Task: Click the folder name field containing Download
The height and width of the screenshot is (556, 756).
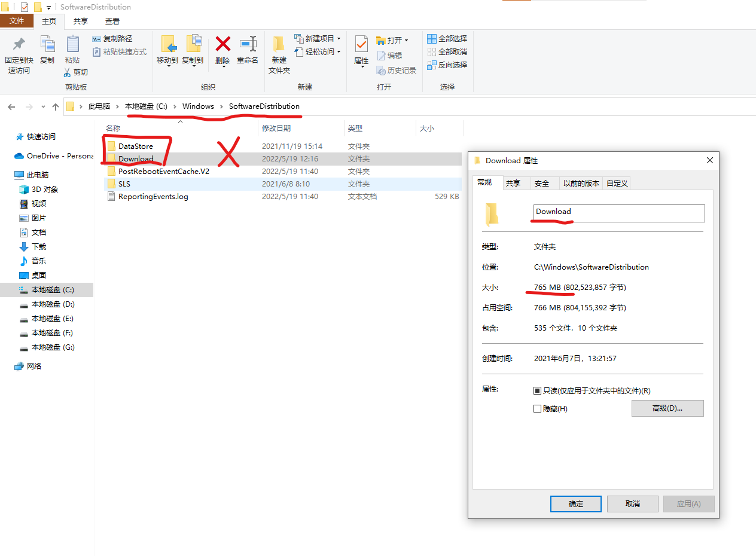Action: (x=619, y=213)
